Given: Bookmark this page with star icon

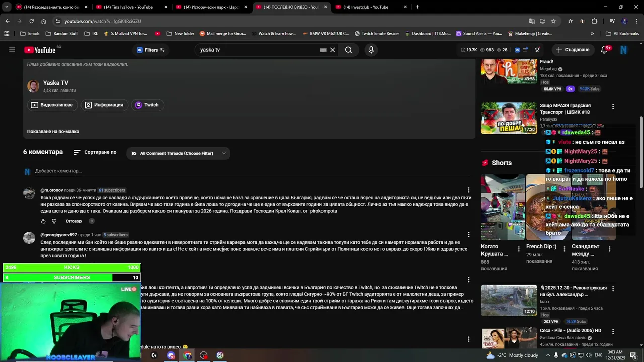Looking at the screenshot, I should [x=553, y=21].
